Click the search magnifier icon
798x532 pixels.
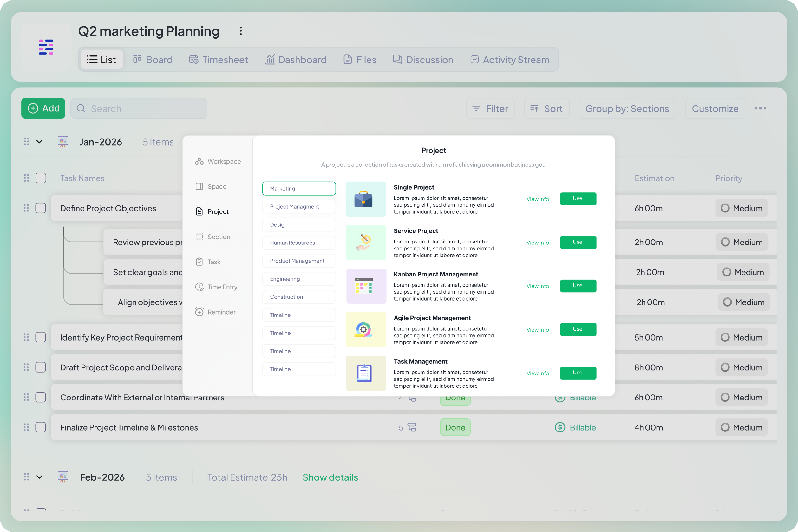pyautogui.click(x=81, y=108)
